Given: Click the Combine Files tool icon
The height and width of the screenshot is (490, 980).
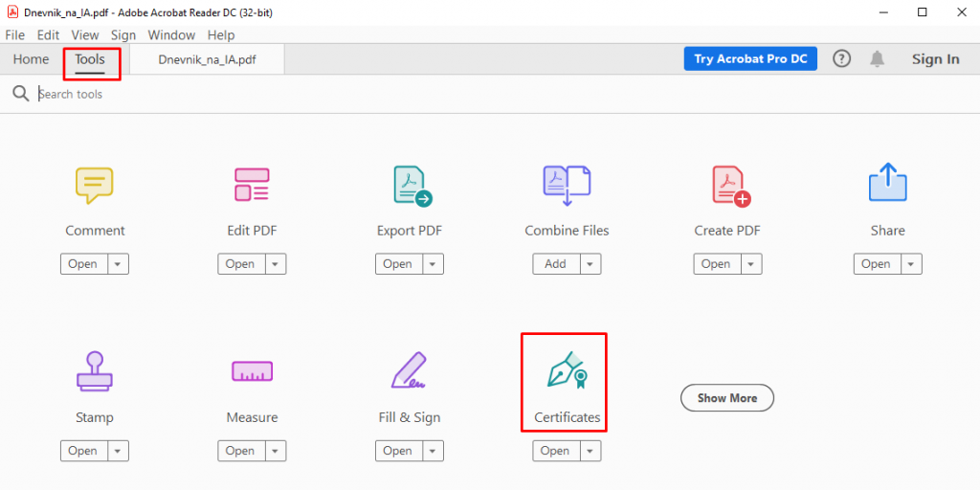Looking at the screenshot, I should [567, 186].
